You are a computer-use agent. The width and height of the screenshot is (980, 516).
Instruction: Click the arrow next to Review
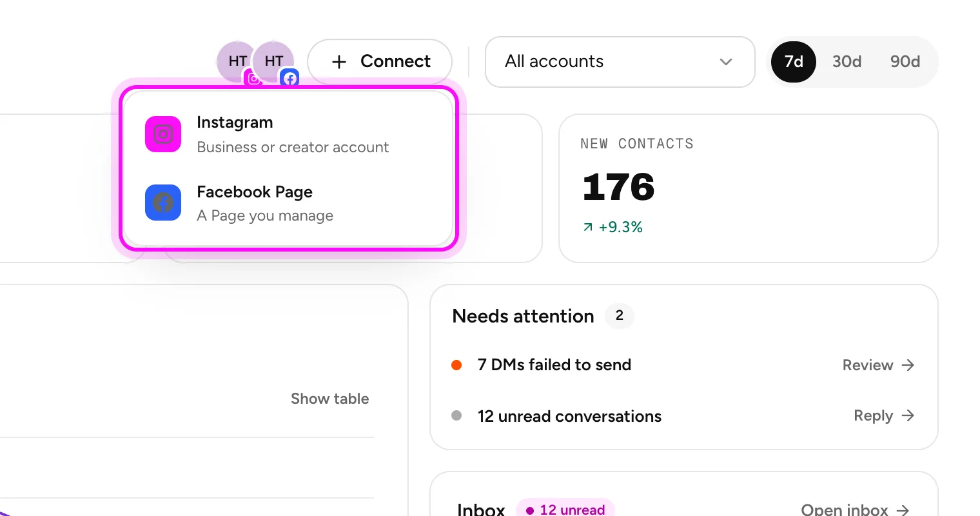(908, 365)
